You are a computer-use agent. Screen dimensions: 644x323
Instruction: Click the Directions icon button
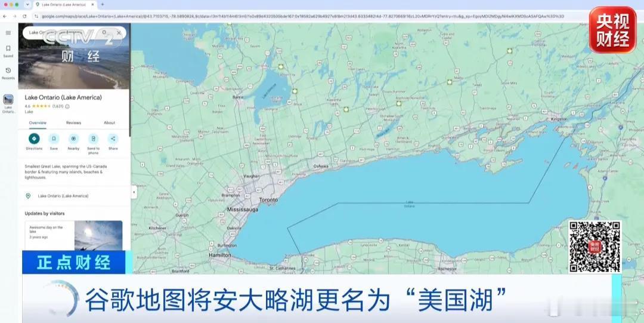[x=34, y=139]
